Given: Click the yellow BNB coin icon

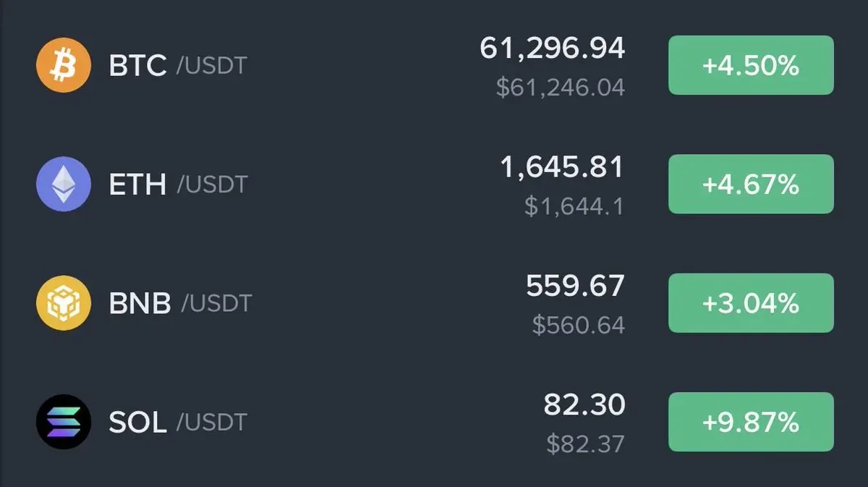Looking at the screenshot, I should (x=64, y=302).
